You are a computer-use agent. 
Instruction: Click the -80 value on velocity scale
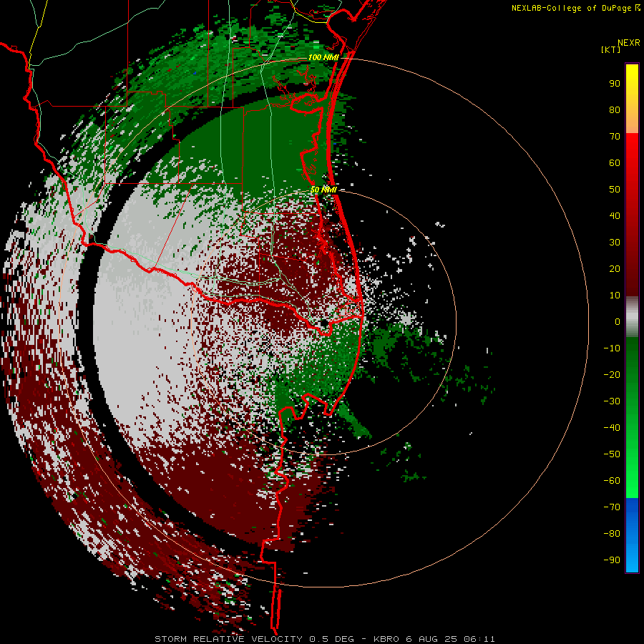pyautogui.click(x=612, y=534)
